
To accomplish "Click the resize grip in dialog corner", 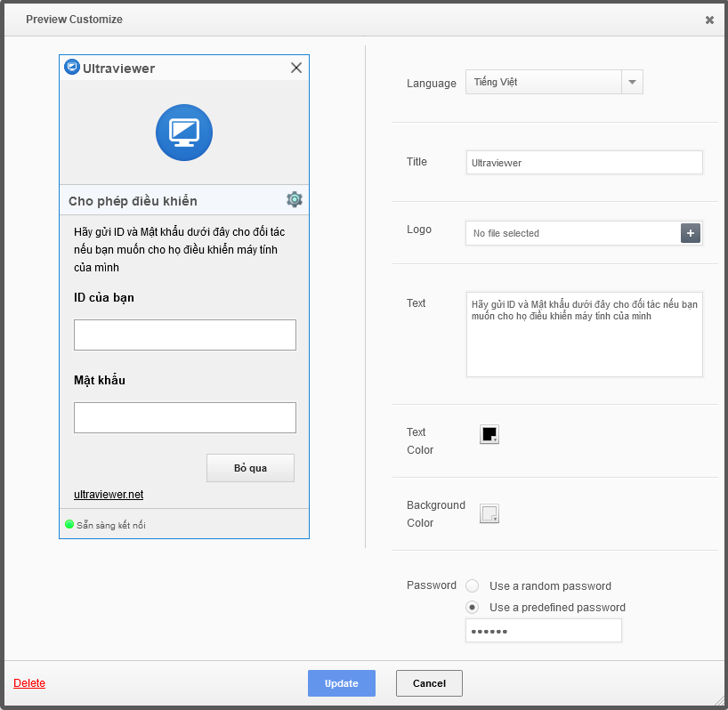I will tap(718, 700).
